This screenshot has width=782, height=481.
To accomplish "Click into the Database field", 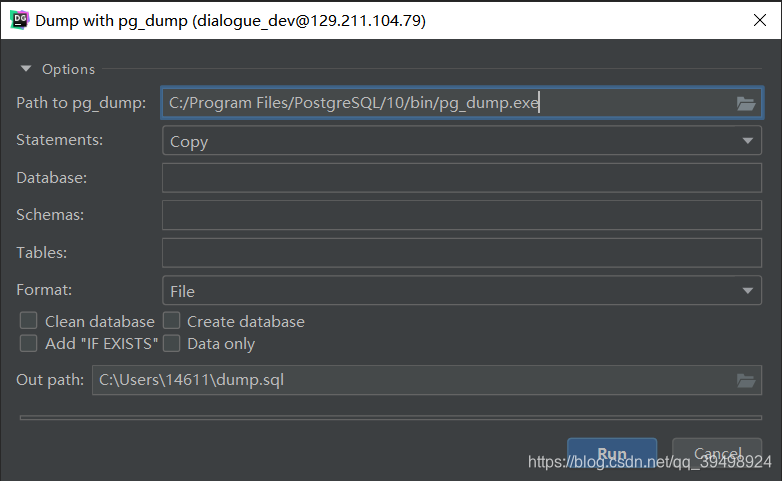I will coord(462,178).
